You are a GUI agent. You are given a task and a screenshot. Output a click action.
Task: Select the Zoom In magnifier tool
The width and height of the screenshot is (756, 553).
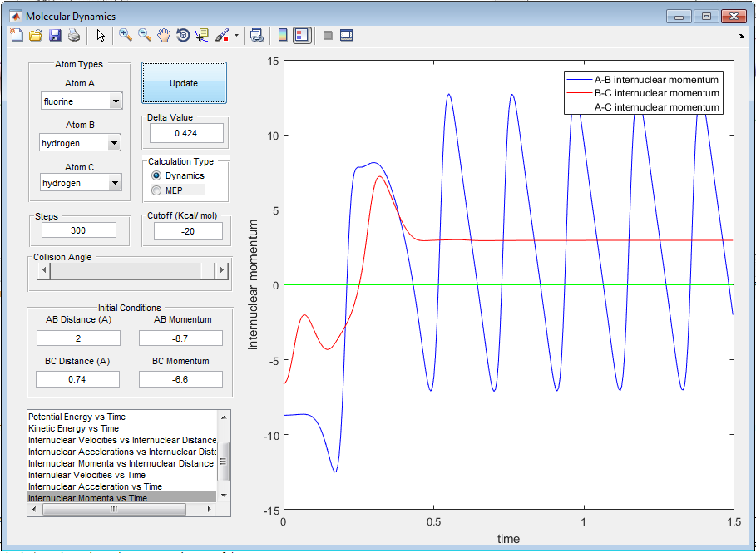tap(126, 35)
